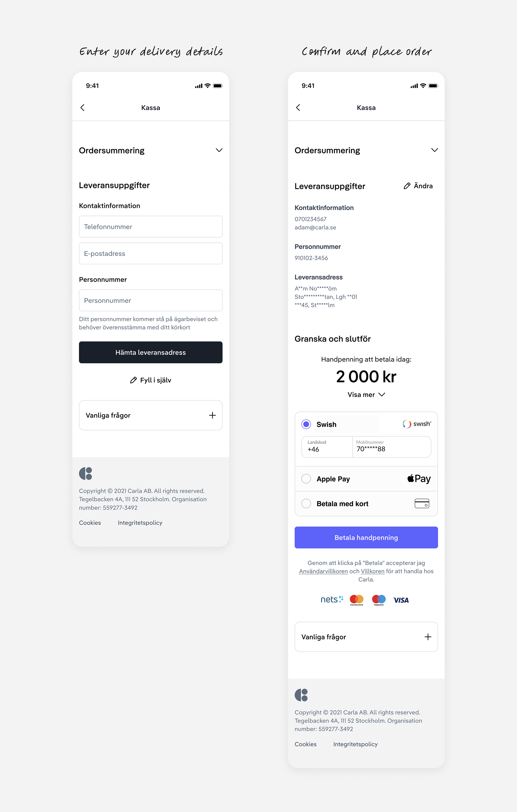Screen dimensions: 517x812
Task: Select the Apple Pay radio button
Action: point(306,479)
